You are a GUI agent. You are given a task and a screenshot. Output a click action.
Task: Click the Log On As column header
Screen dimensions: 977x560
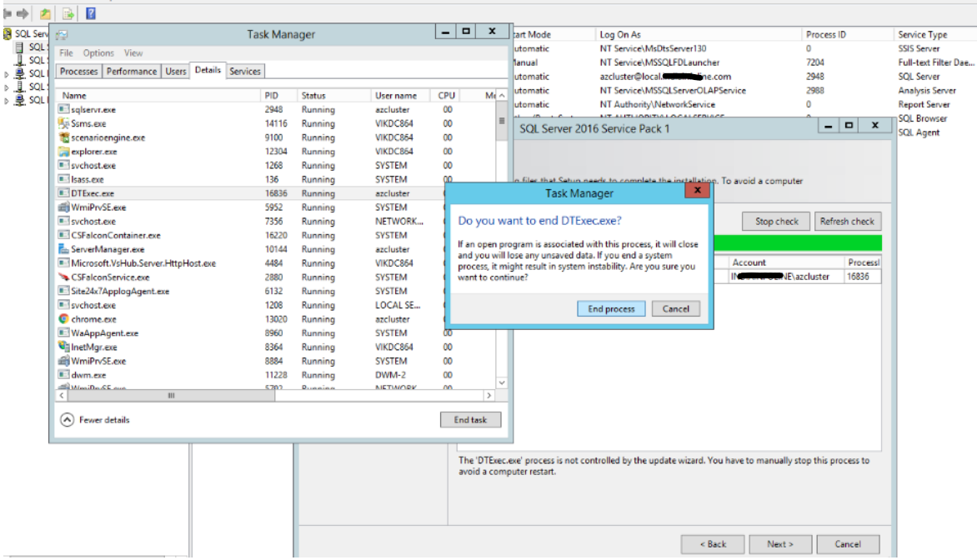pyautogui.click(x=698, y=35)
